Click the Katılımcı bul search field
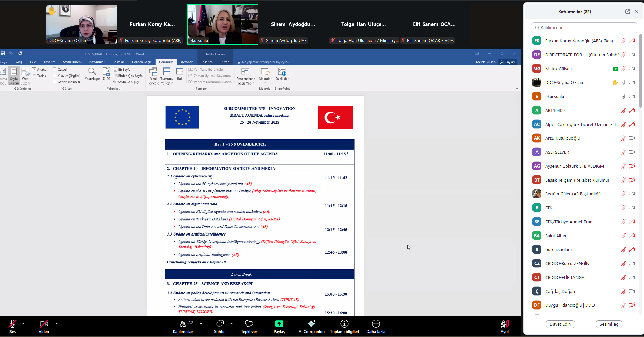Viewport: 644px width, 337px height. coord(584,28)
